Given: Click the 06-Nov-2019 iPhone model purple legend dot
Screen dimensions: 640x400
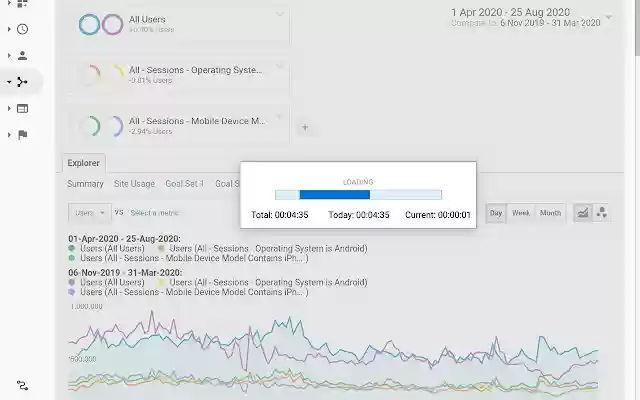Looking at the screenshot, I should (72, 292).
